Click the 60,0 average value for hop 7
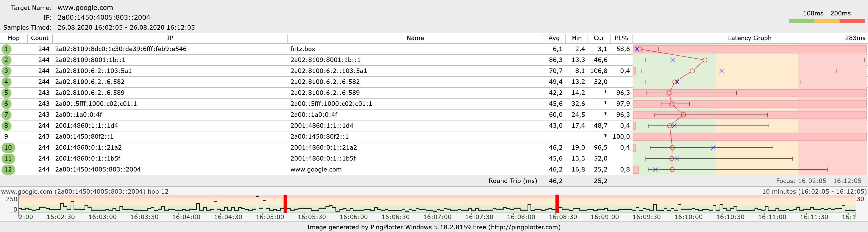The width and height of the screenshot is (868, 232). click(556, 115)
